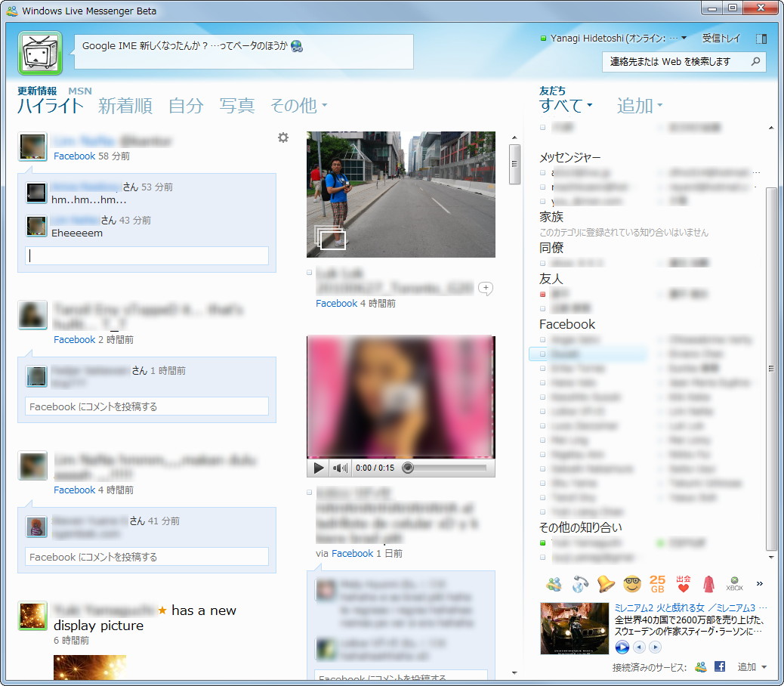Open the gear settings icon on the first post
This screenshot has width=784, height=686.
tap(282, 138)
